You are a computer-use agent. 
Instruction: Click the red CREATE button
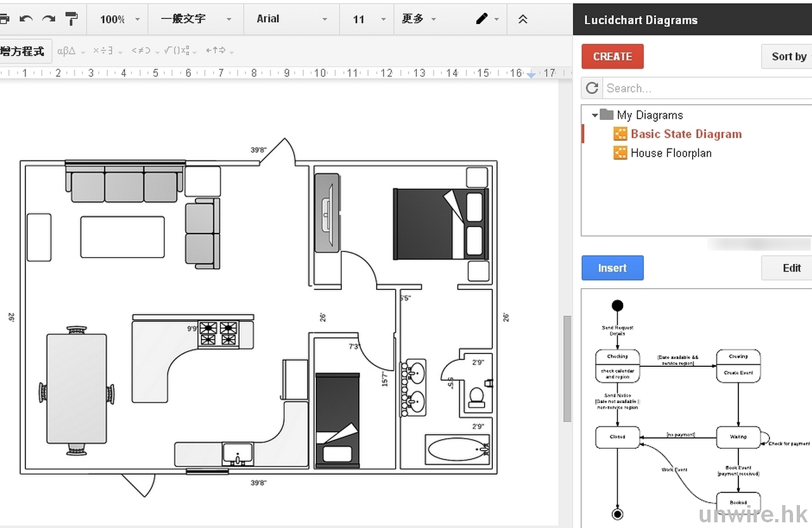point(612,56)
